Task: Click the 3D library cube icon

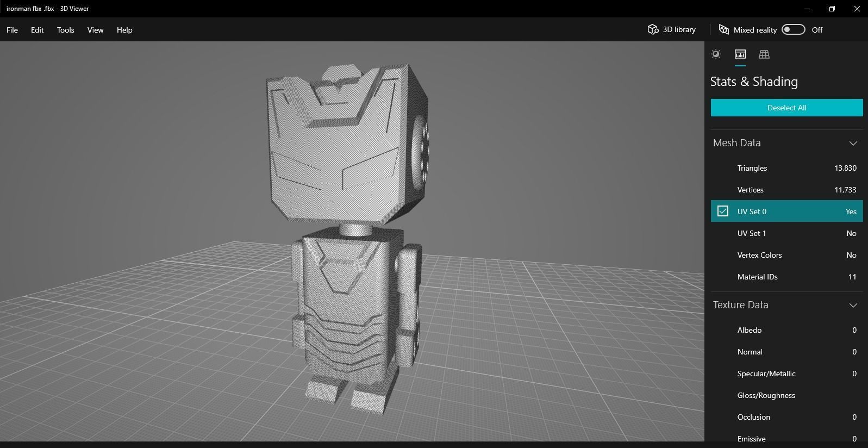Action: [653, 29]
